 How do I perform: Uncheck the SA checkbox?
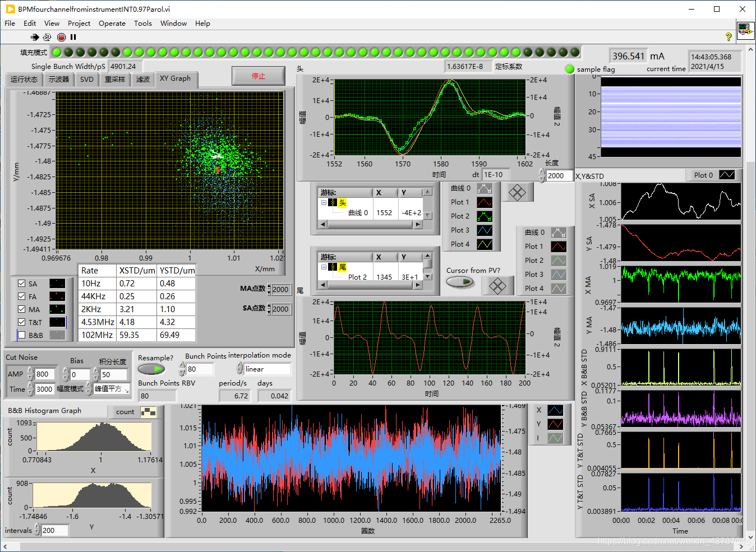click(21, 284)
